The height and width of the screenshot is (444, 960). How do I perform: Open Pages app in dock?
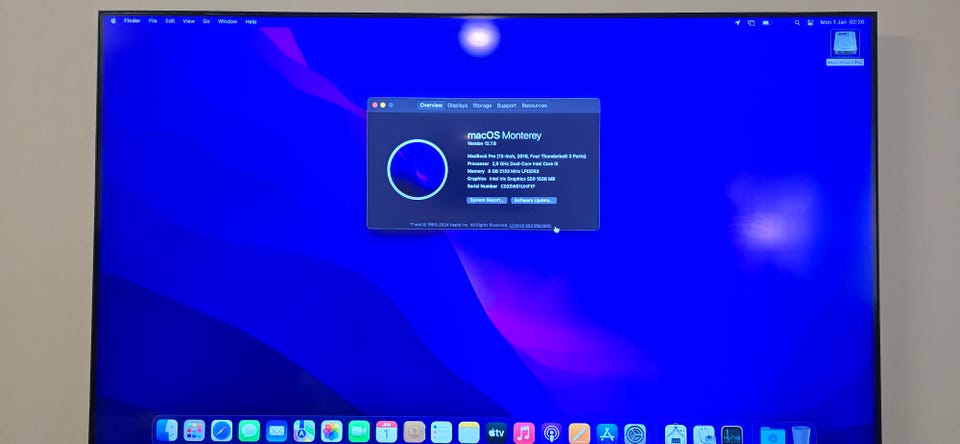point(579,434)
